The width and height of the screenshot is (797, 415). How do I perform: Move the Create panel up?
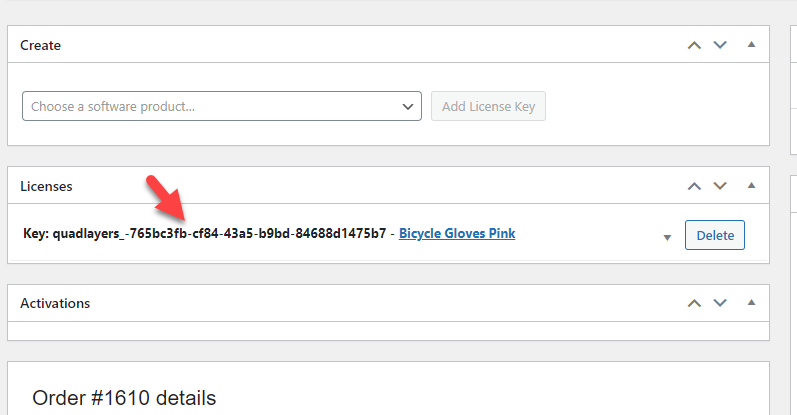pyautogui.click(x=694, y=45)
